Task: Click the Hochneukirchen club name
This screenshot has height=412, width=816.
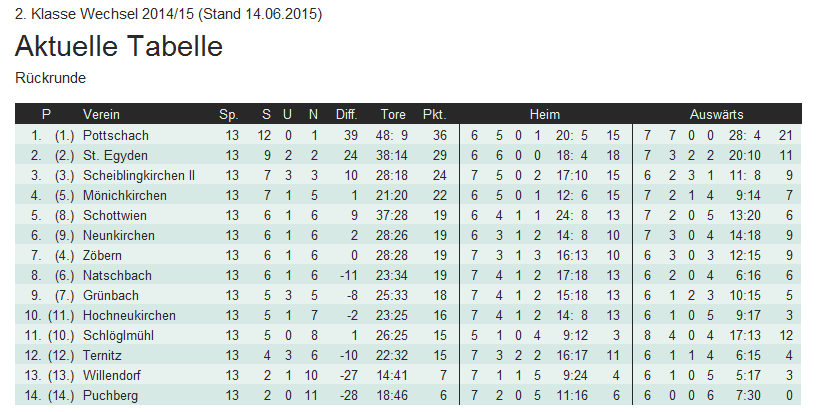Action: tap(129, 315)
